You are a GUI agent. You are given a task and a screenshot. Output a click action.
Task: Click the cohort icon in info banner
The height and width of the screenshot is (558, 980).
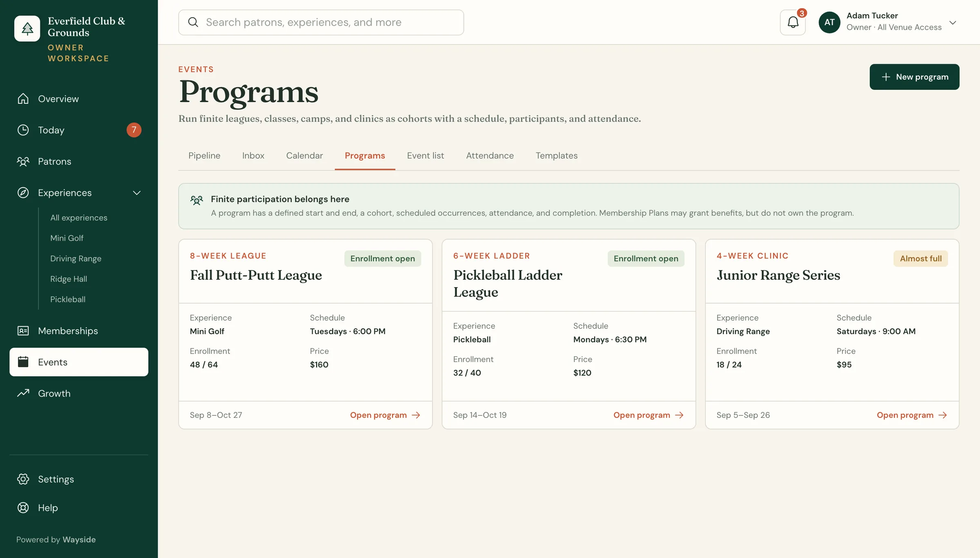pyautogui.click(x=196, y=200)
